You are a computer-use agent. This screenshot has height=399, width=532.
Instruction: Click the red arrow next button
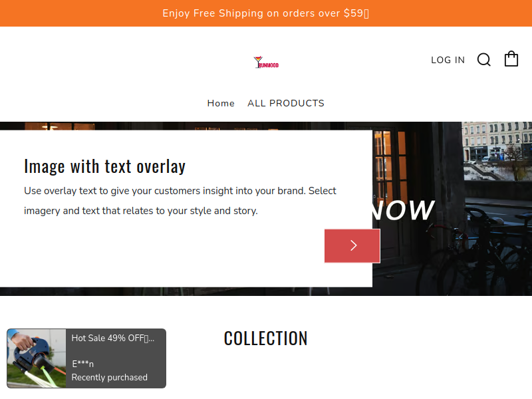tap(352, 245)
